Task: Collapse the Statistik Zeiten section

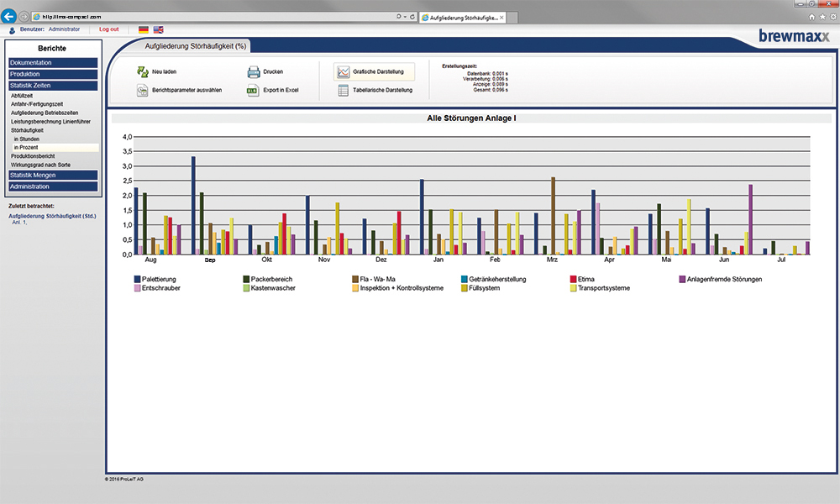Action: point(52,85)
